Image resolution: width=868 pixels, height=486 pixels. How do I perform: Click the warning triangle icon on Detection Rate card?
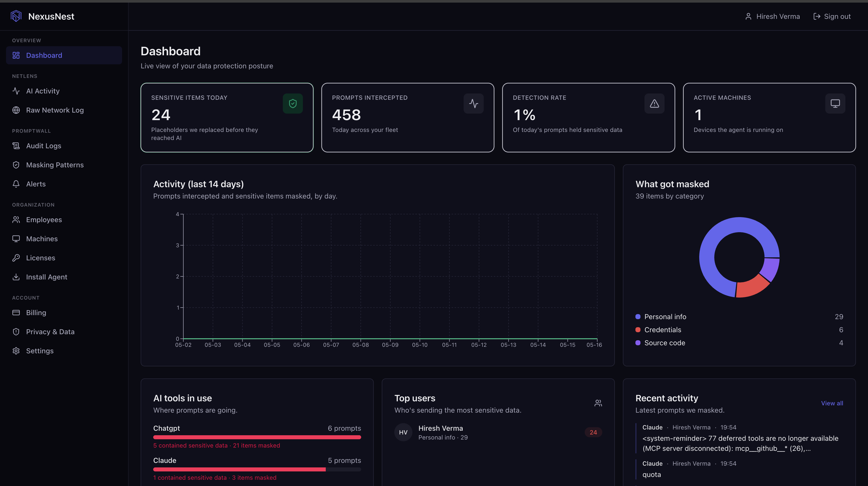[654, 104]
